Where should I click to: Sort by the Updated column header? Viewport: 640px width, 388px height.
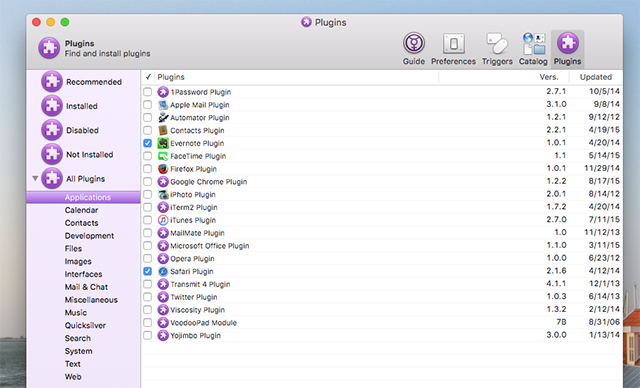(596, 77)
